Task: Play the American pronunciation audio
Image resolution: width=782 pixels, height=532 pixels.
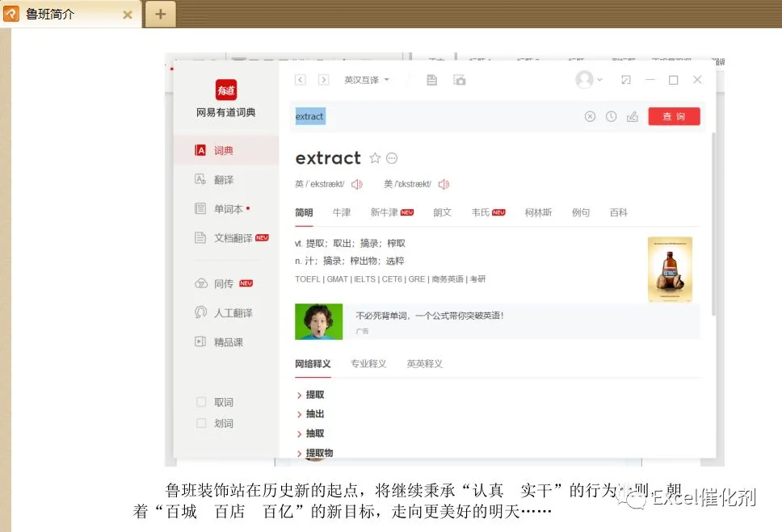Action: (x=444, y=185)
